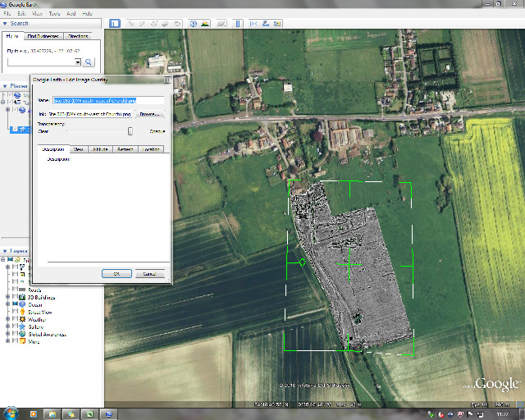
Task: Click the Add Path toolbar icon
Action: point(153,24)
